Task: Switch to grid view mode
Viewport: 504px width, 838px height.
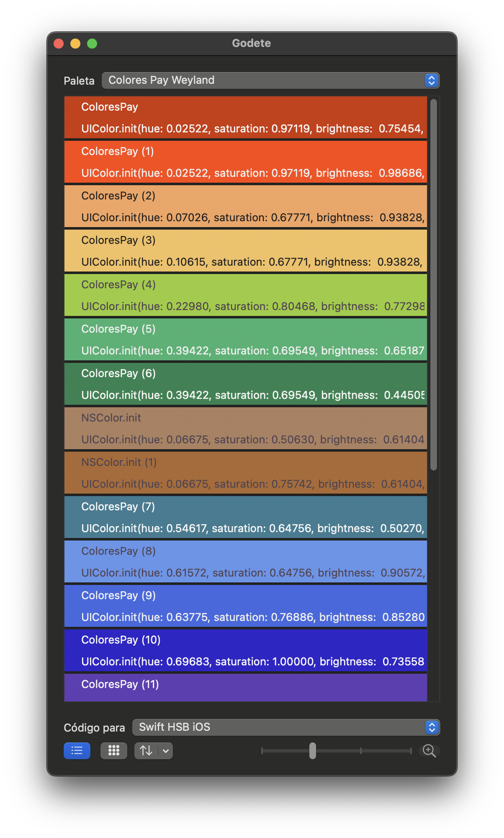Action: pos(113,750)
